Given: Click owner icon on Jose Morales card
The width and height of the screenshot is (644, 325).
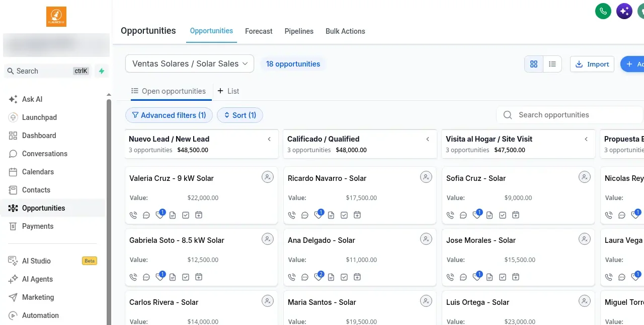Looking at the screenshot, I should [x=584, y=239].
